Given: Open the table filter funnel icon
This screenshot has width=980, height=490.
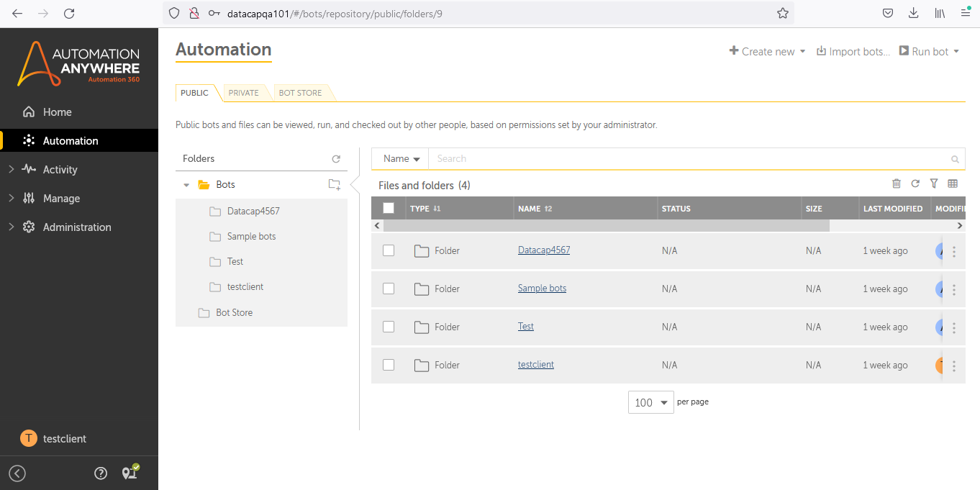Looking at the screenshot, I should point(934,183).
